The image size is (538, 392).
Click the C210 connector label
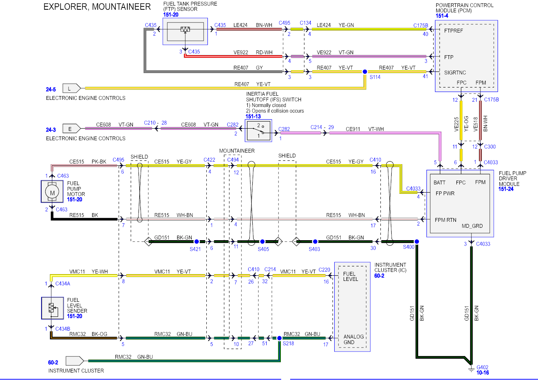[x=150, y=123]
